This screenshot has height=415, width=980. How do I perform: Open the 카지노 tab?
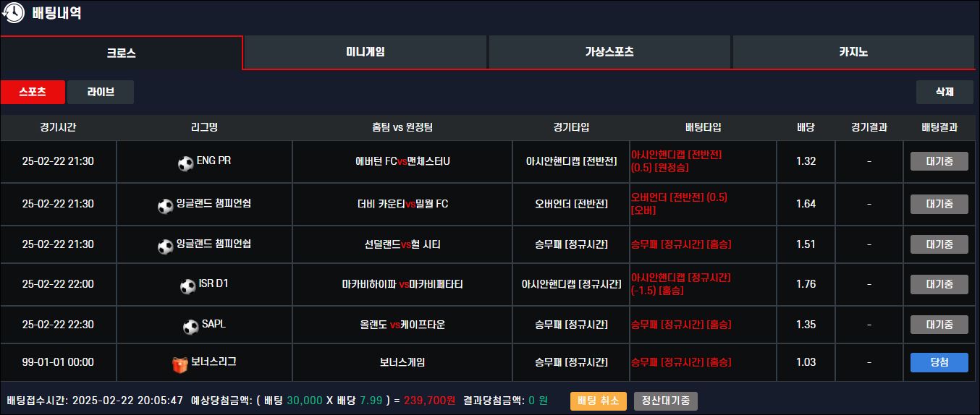point(854,52)
